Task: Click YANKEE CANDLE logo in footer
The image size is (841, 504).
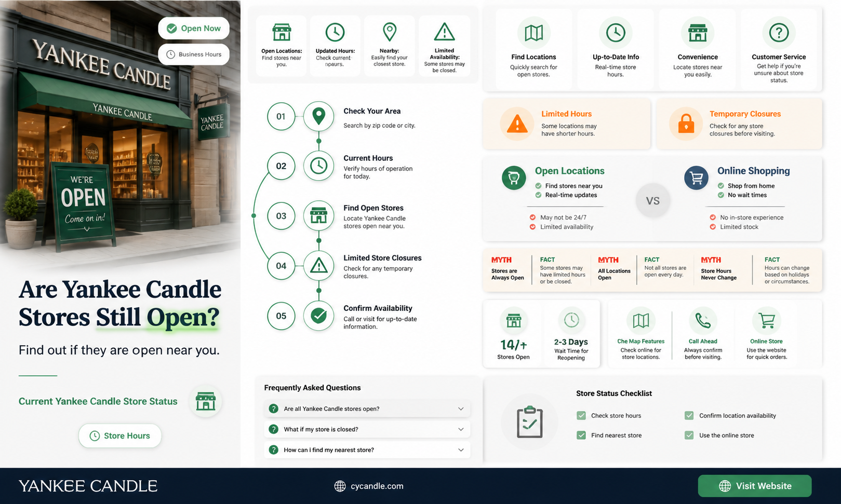Action: click(x=88, y=486)
